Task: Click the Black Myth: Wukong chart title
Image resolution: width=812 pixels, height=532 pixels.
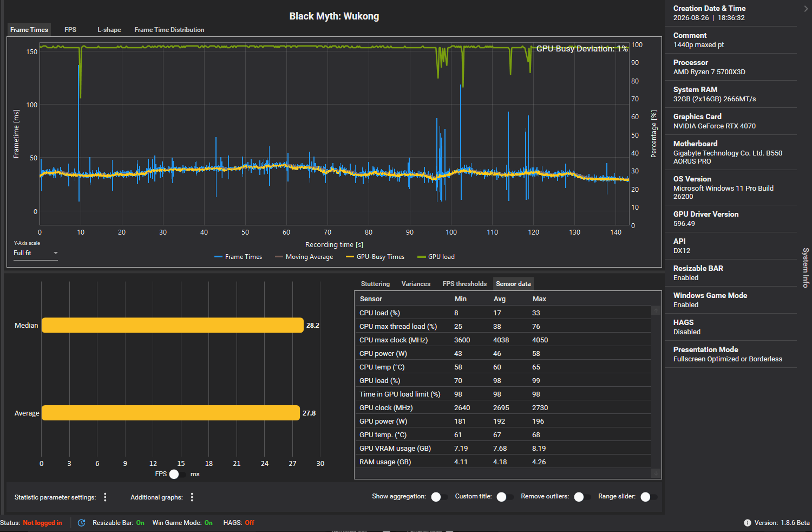Action: 334,16
